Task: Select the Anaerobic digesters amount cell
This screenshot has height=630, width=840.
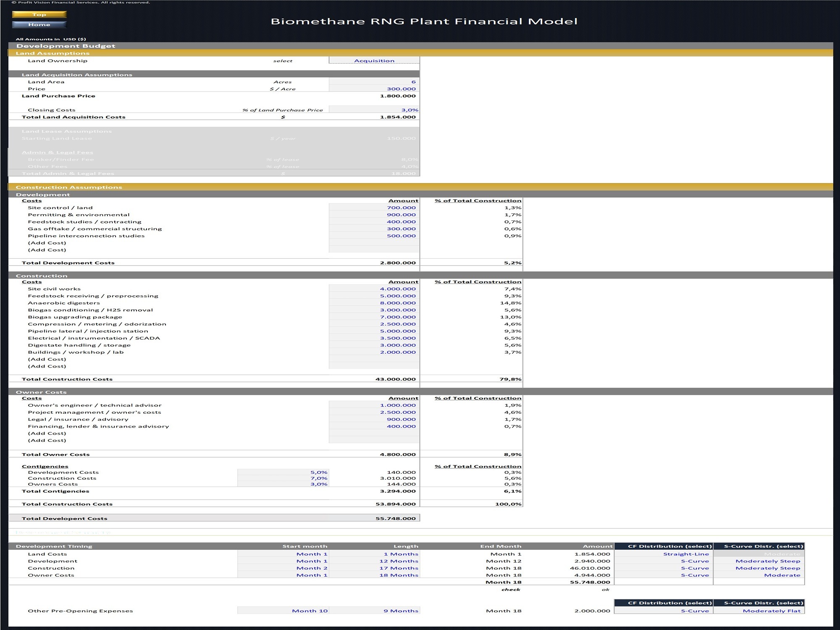Action: (374, 303)
